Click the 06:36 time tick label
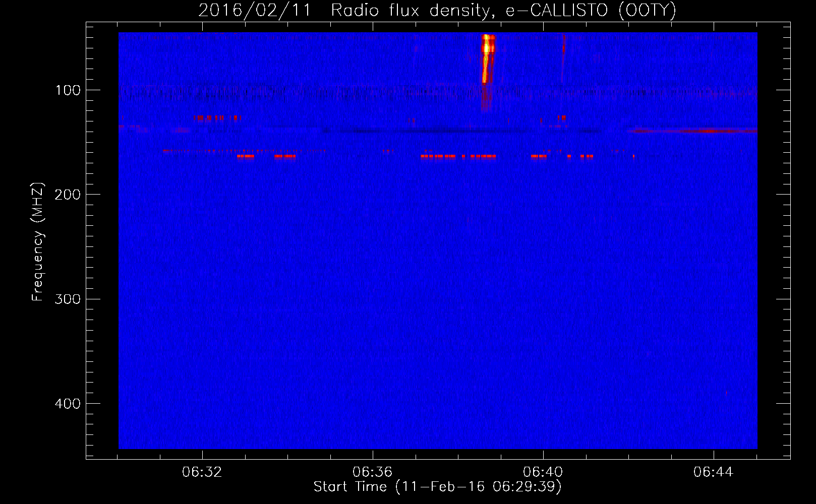 [373, 472]
